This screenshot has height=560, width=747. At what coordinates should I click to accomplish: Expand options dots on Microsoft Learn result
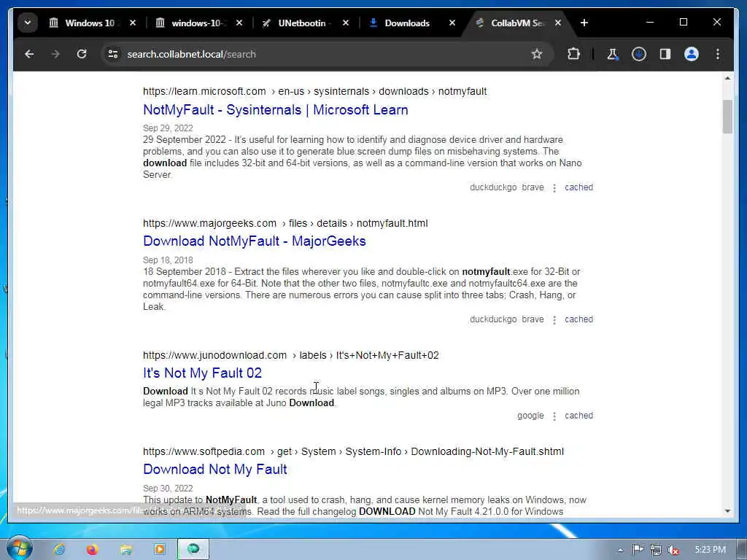click(x=554, y=188)
